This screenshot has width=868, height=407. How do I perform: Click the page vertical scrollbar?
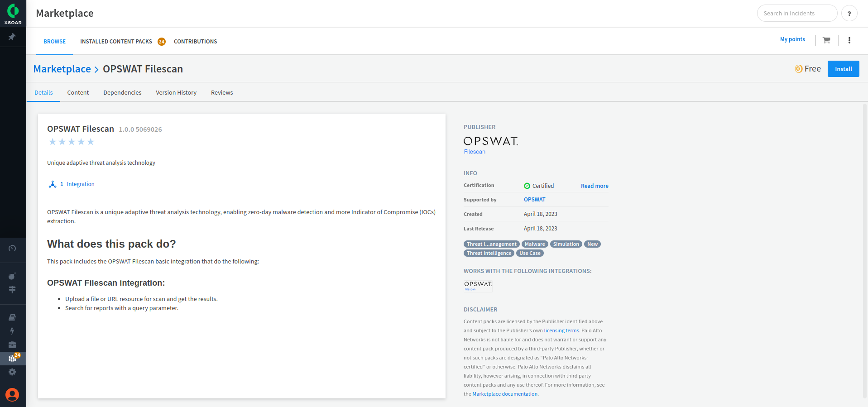[x=864, y=251]
